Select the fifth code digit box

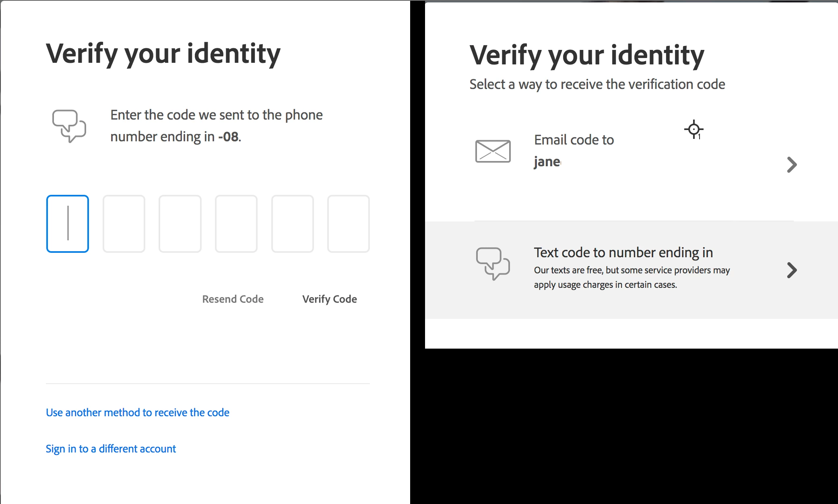pos(293,224)
